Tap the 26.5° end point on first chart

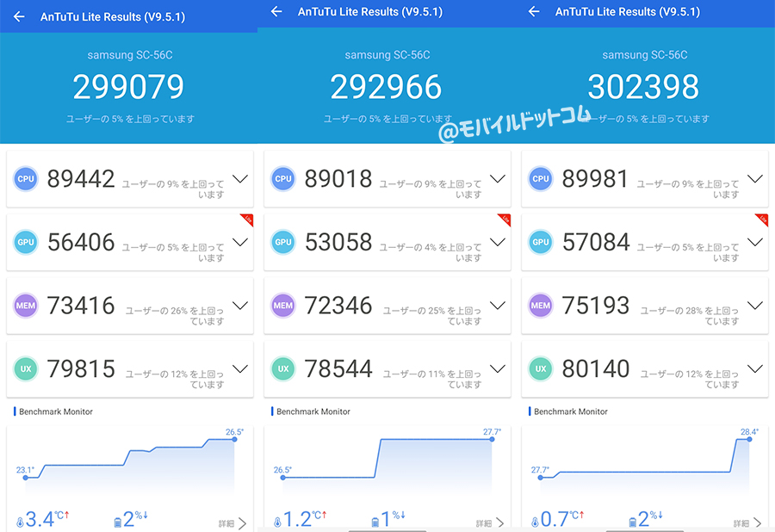[x=234, y=439]
